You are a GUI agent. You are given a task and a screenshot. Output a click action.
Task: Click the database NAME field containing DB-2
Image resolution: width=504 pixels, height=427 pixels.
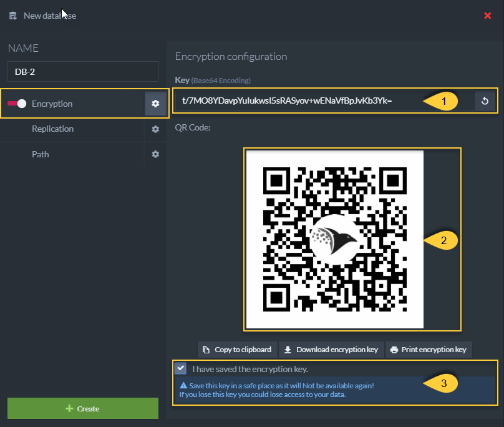pos(83,71)
